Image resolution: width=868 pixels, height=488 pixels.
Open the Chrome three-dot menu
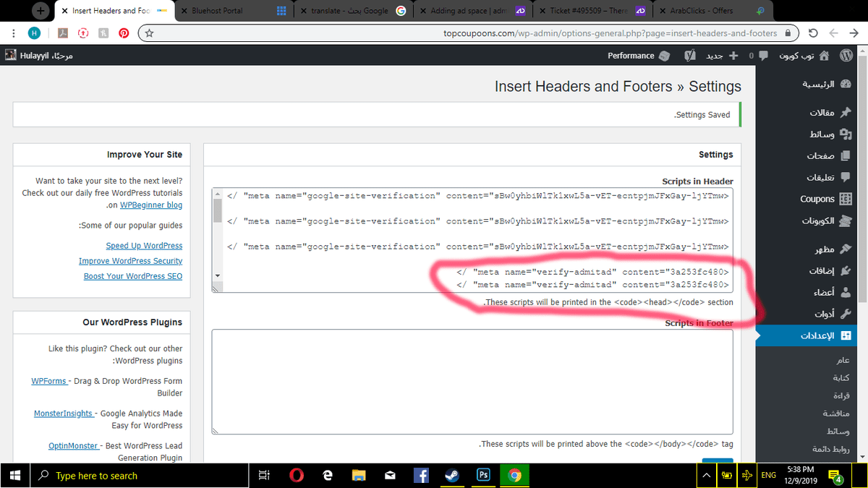[x=14, y=33]
